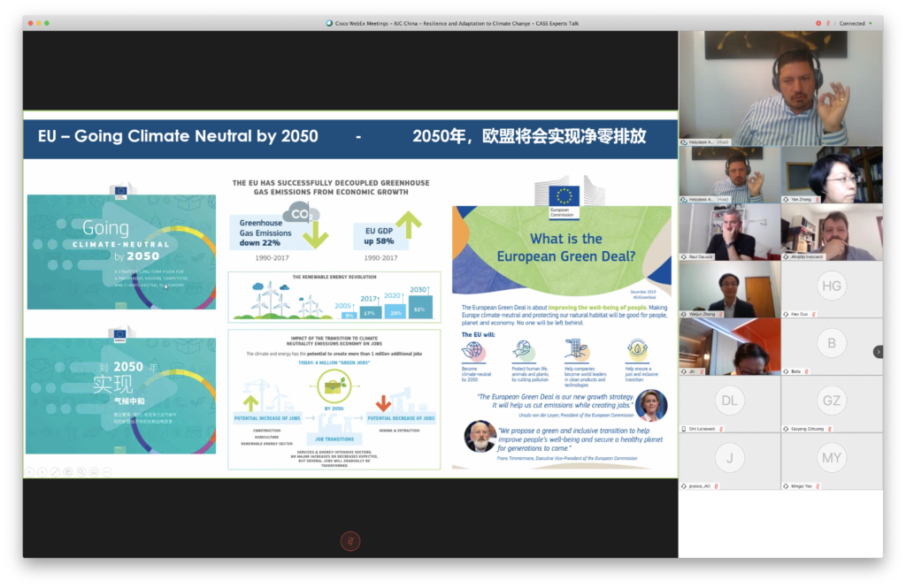The image size is (906, 588).
Task: Select the main Helpdesk host video
Action: click(780, 88)
